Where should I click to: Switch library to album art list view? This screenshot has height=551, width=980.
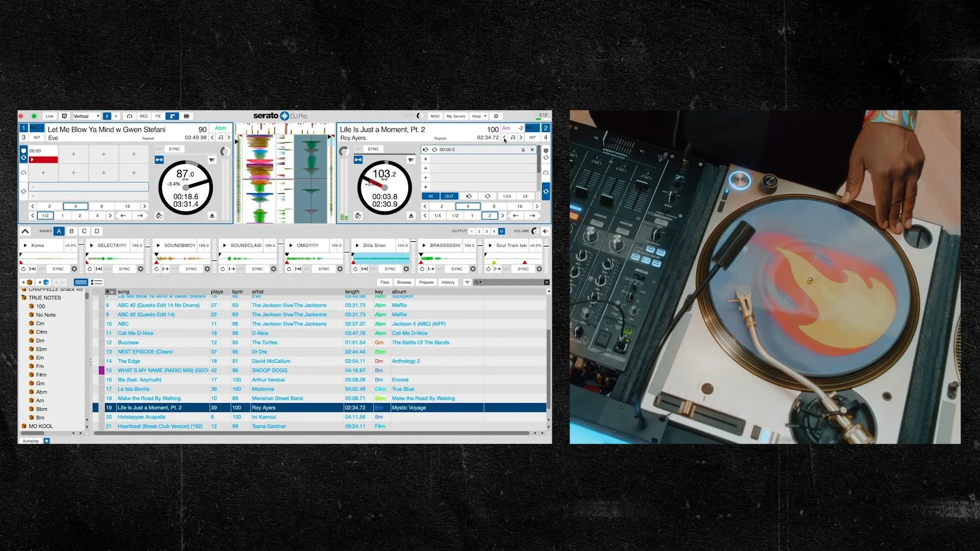[x=97, y=282]
